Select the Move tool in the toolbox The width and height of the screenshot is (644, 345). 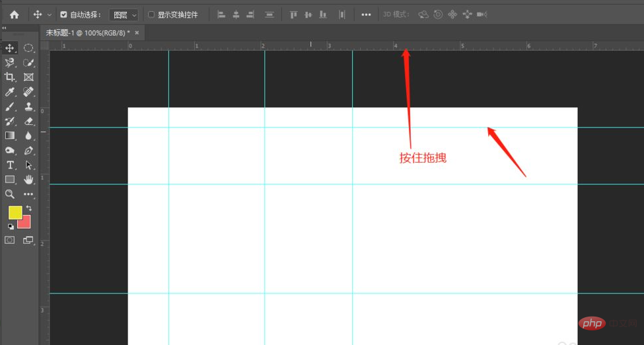click(x=9, y=48)
